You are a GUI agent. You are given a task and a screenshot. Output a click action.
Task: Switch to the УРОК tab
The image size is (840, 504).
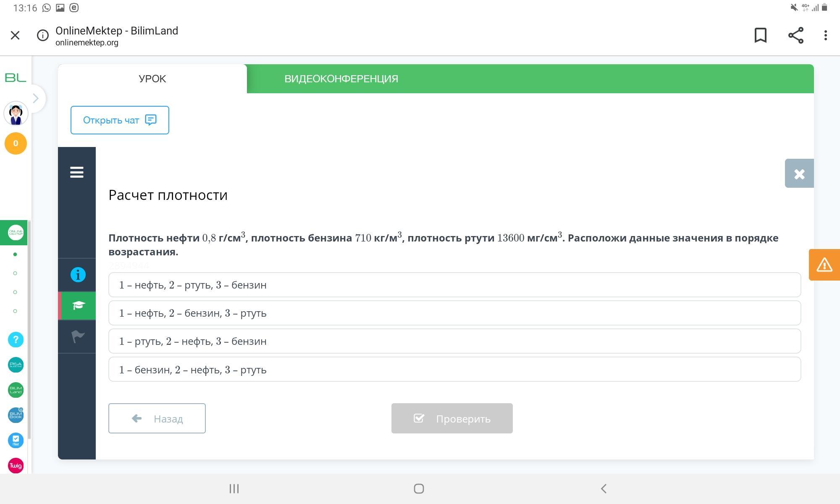tap(152, 79)
